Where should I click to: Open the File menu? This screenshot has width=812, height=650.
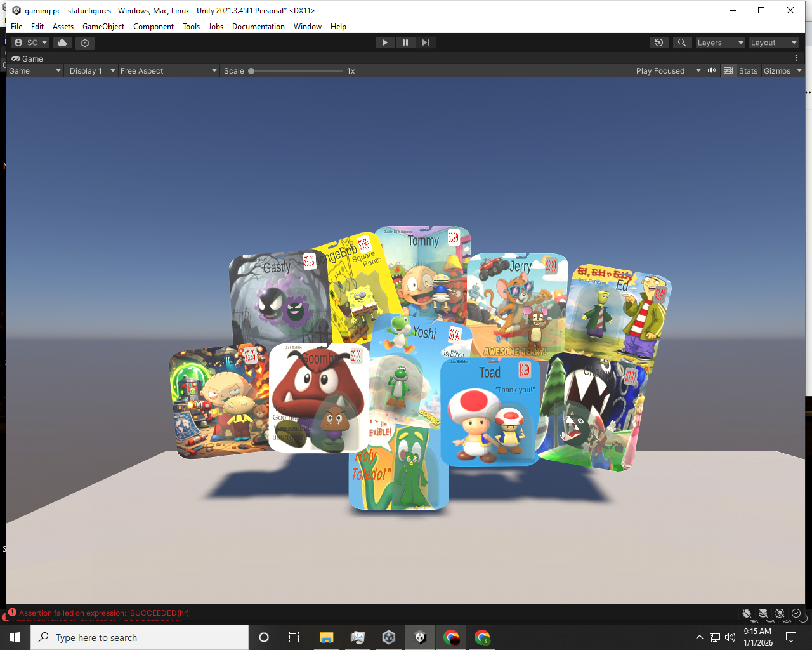pos(16,27)
